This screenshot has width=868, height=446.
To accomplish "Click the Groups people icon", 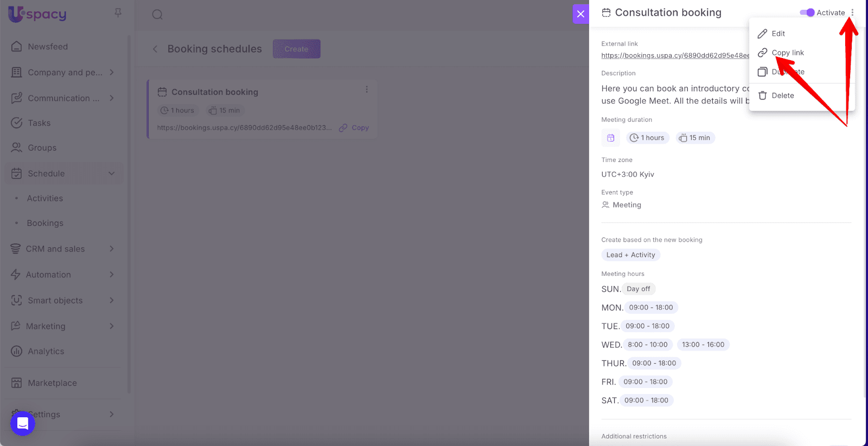I will click(17, 147).
